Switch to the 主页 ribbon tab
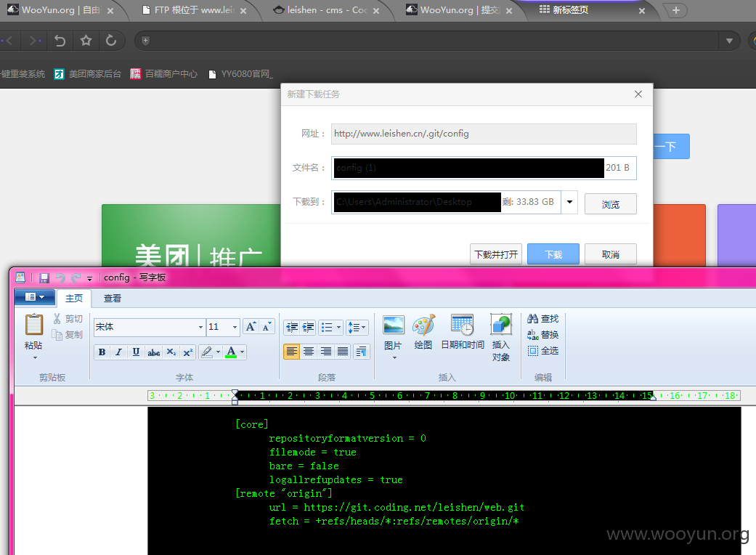The height and width of the screenshot is (555, 756). pyautogui.click(x=74, y=299)
